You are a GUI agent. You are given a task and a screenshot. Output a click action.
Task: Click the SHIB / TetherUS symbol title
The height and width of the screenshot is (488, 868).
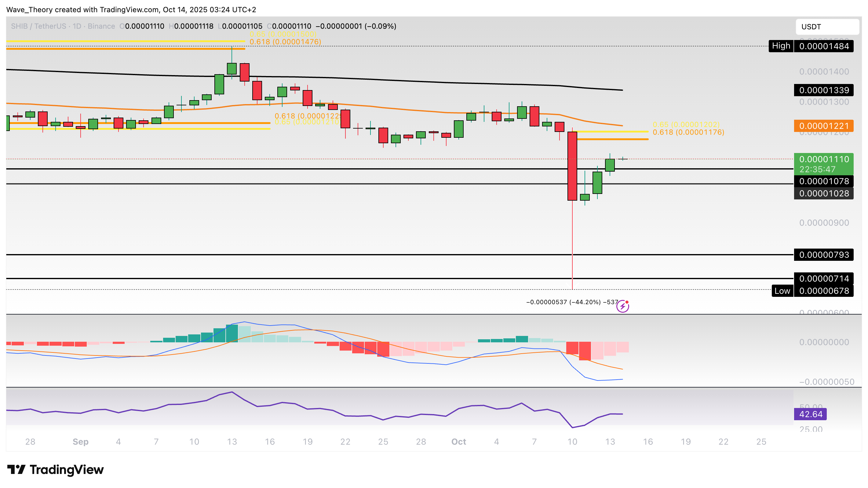pos(38,26)
